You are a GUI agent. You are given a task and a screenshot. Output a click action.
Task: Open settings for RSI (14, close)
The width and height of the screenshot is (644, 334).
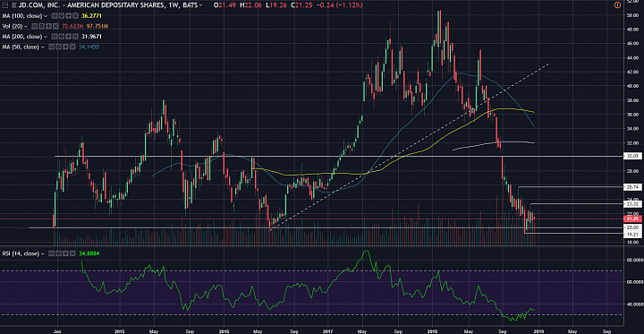(58, 253)
